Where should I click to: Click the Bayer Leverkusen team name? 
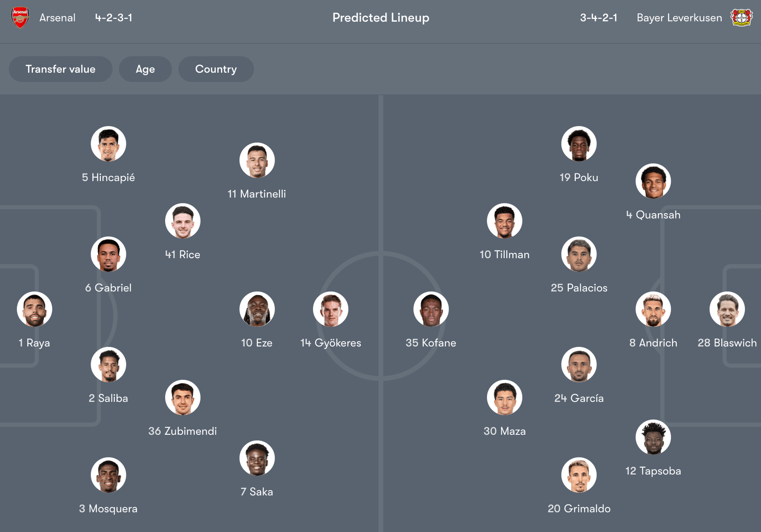pos(679,18)
